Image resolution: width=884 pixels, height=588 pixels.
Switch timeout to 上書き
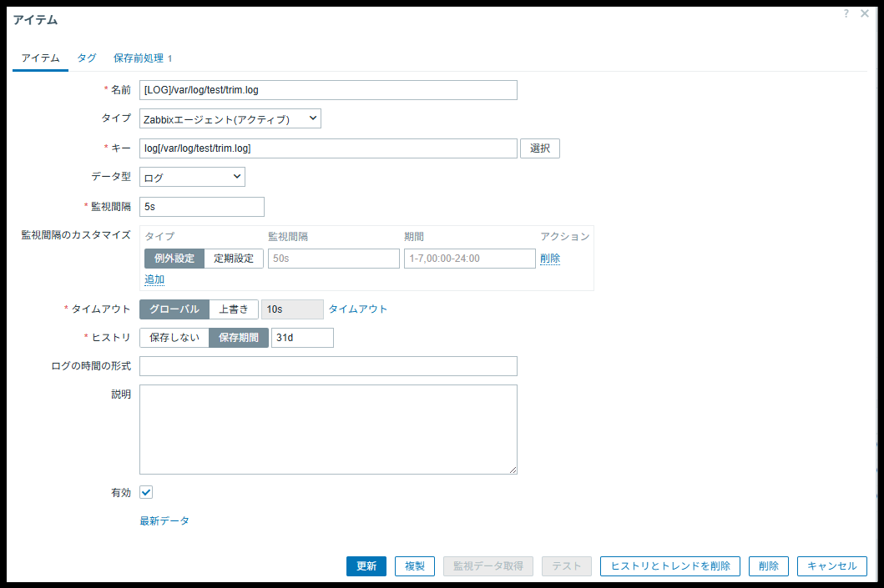coord(234,309)
